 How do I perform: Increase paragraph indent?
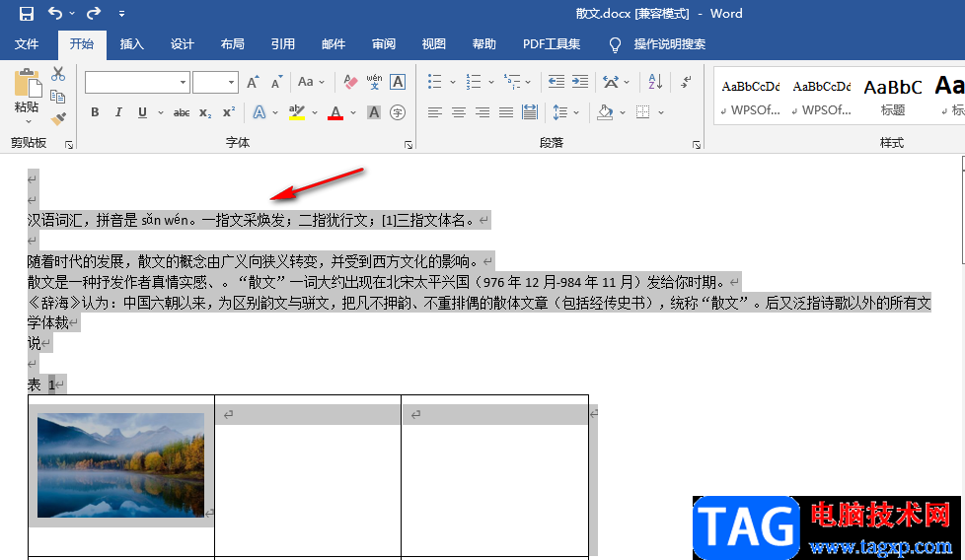point(580,82)
